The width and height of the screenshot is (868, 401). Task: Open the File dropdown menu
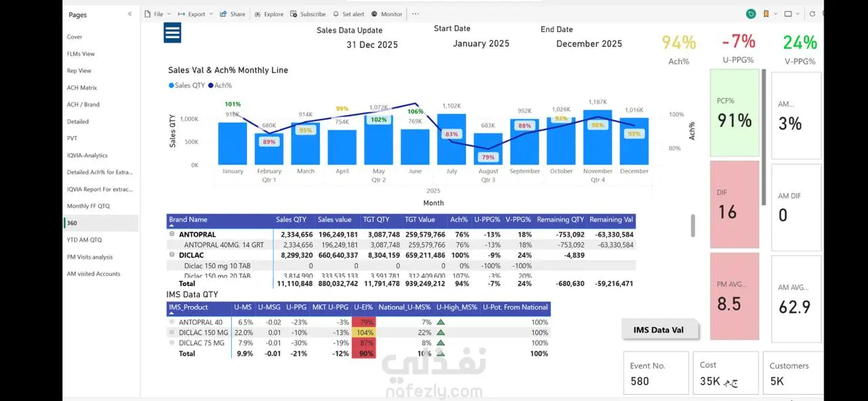point(157,14)
